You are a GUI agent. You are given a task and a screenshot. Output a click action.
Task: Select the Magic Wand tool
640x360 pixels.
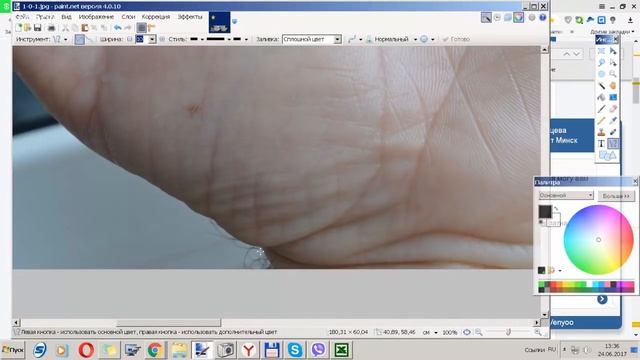(601, 86)
